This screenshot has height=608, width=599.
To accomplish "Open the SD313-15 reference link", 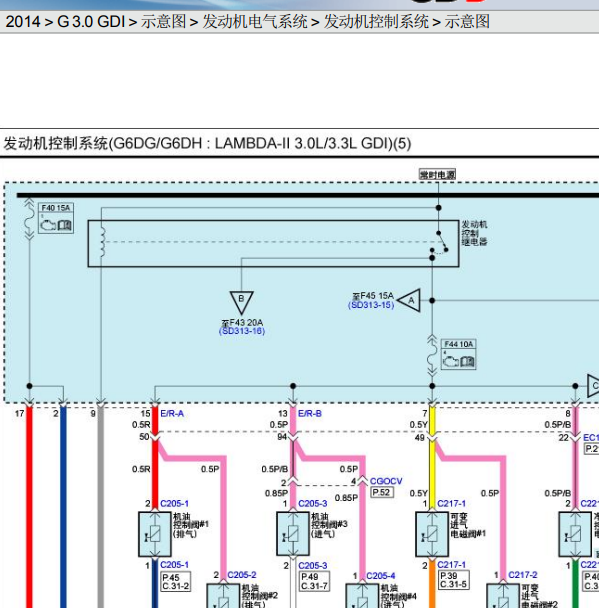I will click(x=371, y=305).
